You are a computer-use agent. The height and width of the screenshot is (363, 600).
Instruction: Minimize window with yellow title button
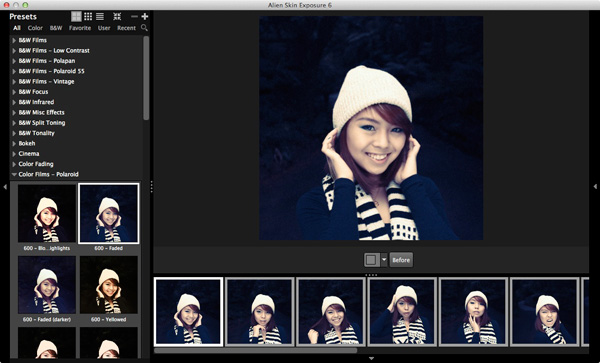pyautogui.click(x=16, y=5)
